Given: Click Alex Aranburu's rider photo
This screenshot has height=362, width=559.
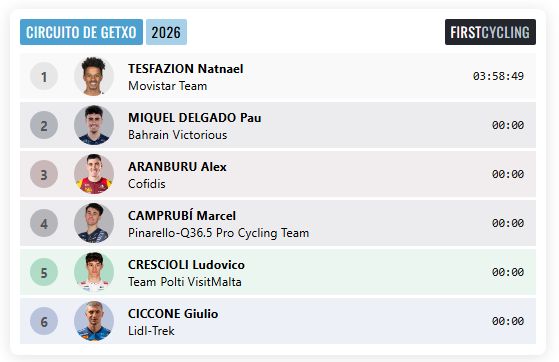Looking at the screenshot, I should (x=94, y=174).
